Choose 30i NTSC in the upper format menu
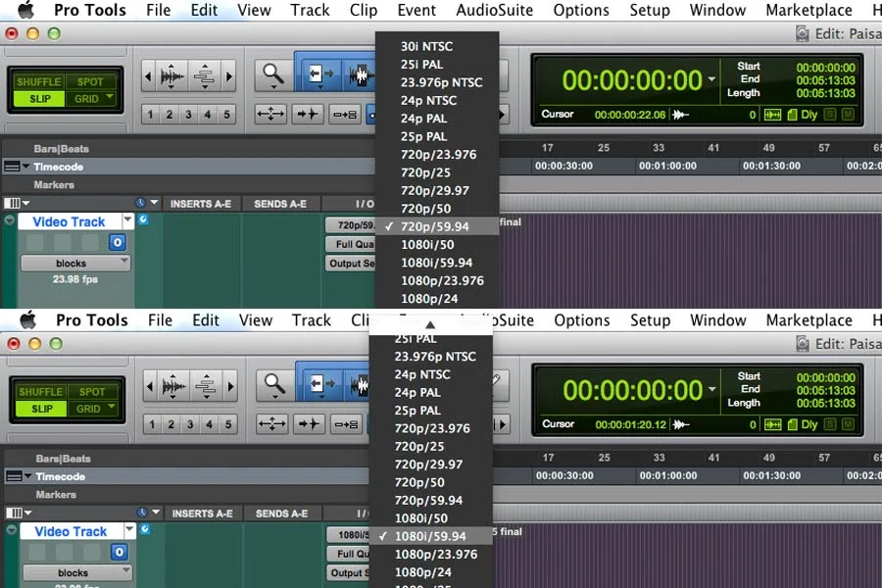 click(x=437, y=46)
